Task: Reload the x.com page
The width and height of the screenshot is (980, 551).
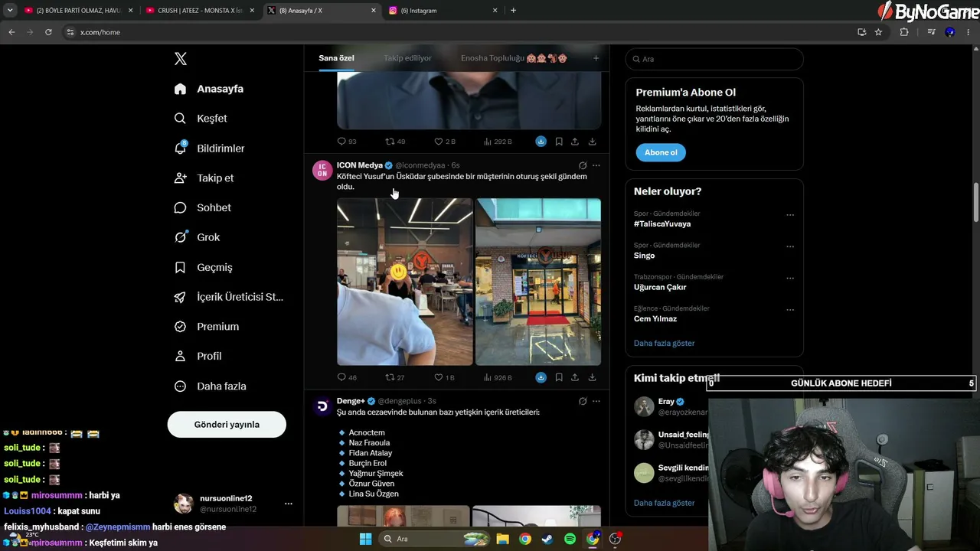Action: point(48,32)
